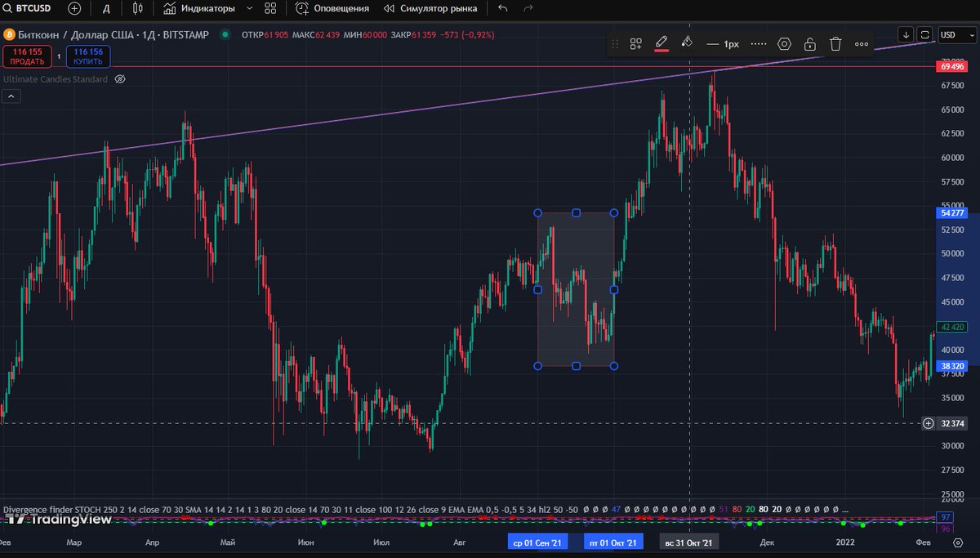Open drawing templates in the floating toolbar
The height and width of the screenshot is (558, 980).
[x=635, y=44]
